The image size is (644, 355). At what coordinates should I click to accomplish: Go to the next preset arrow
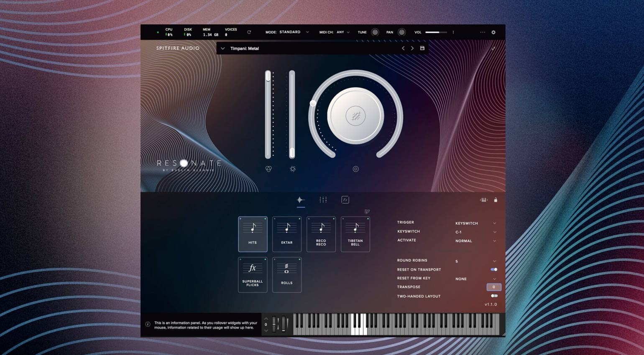412,48
